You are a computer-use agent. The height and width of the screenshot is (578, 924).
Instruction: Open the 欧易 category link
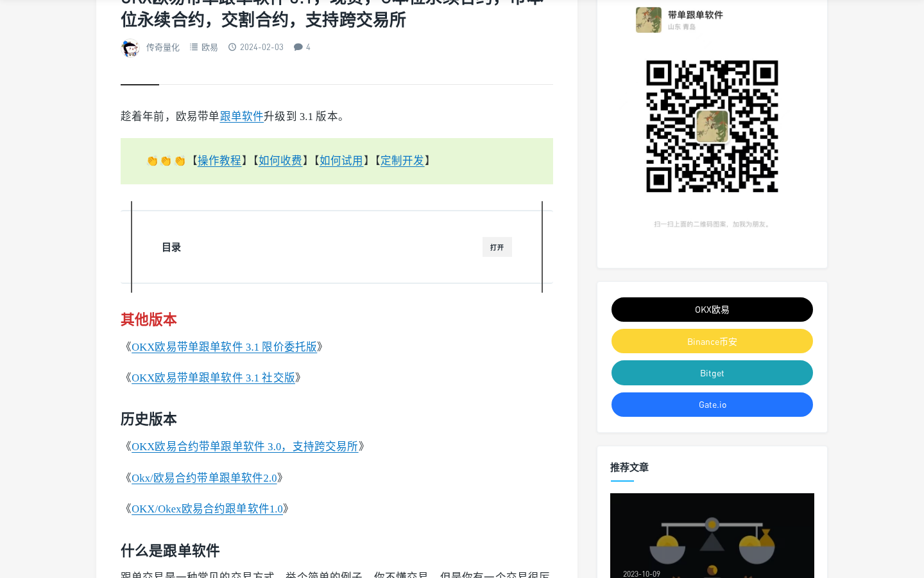210,48
